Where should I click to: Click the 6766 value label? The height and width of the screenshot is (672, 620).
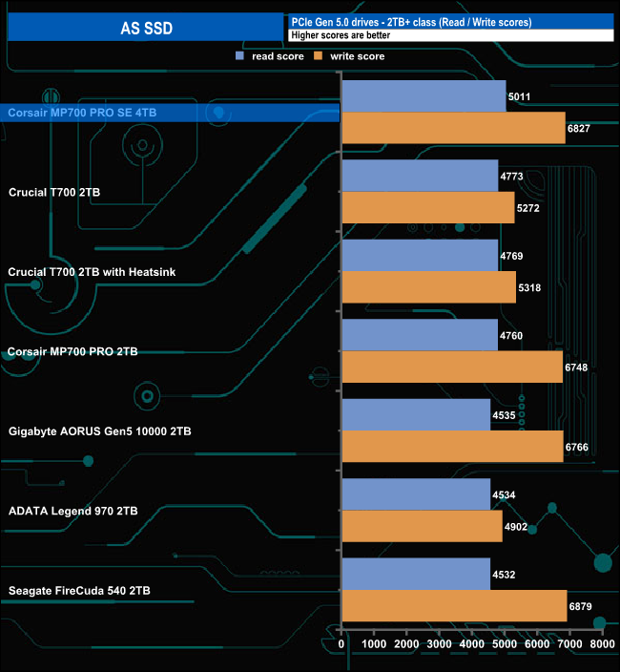pyautogui.click(x=577, y=448)
